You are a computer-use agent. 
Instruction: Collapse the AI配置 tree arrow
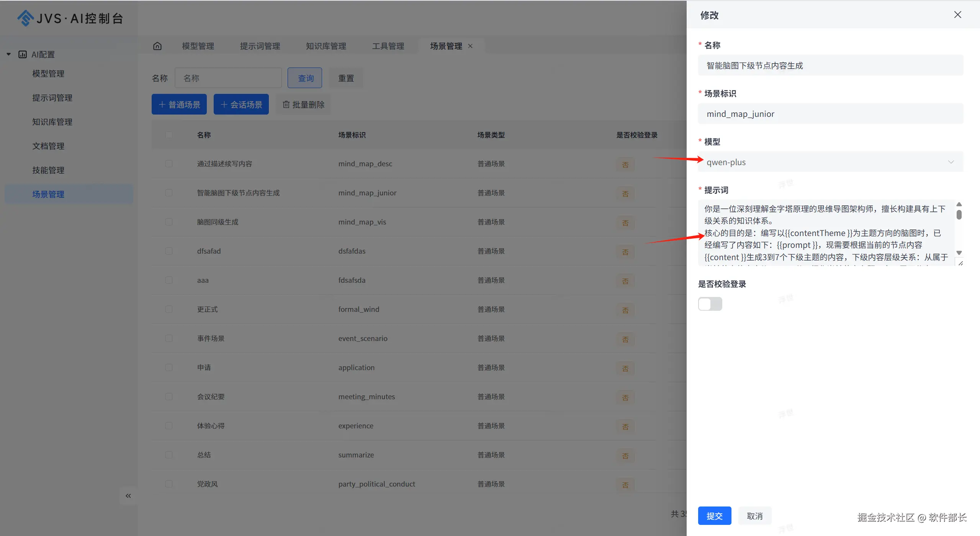(8, 54)
